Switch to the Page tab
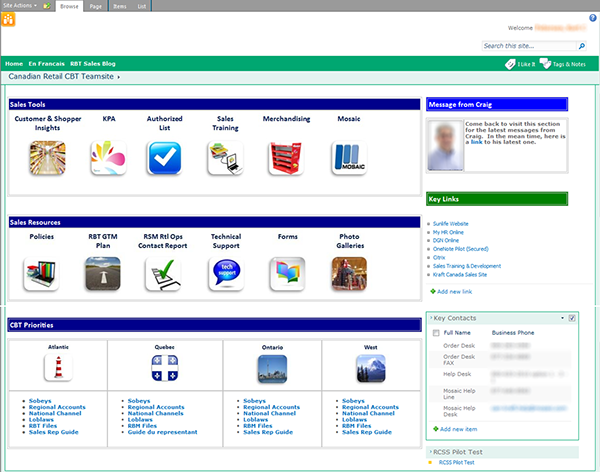Image resolution: width=600 pixels, height=472 pixels. tap(96, 6)
